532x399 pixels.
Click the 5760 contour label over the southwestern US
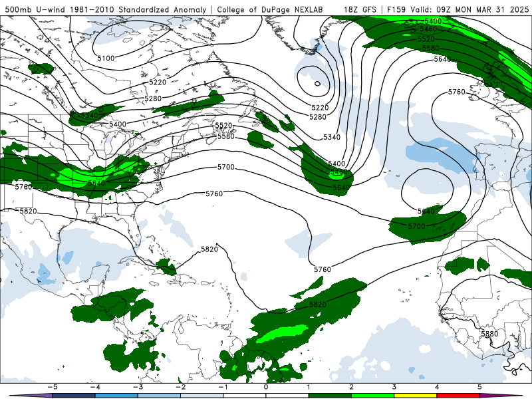(x=23, y=187)
